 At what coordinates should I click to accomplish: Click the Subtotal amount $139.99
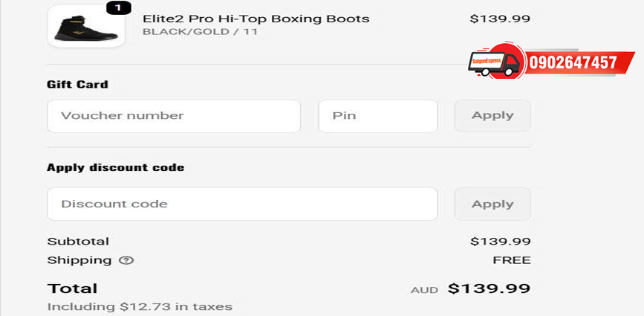click(500, 241)
